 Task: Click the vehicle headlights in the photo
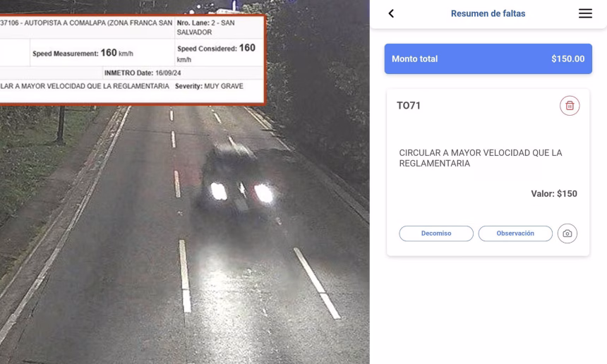[241, 192]
